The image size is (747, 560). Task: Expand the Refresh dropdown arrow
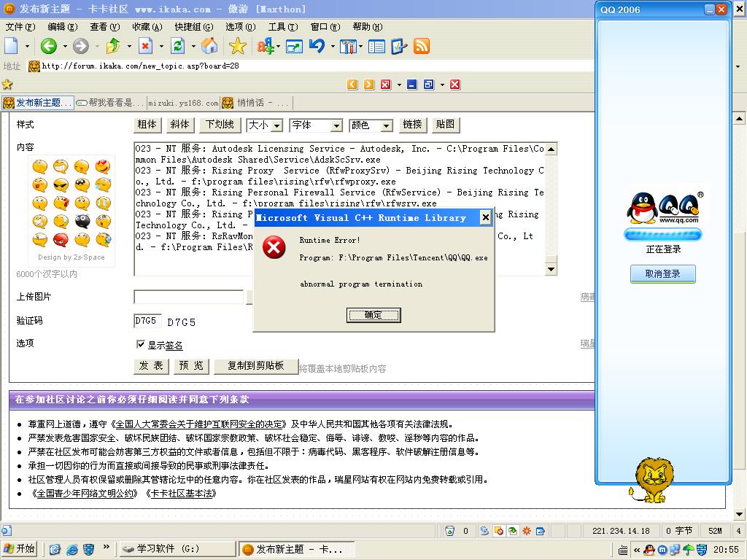(193, 46)
